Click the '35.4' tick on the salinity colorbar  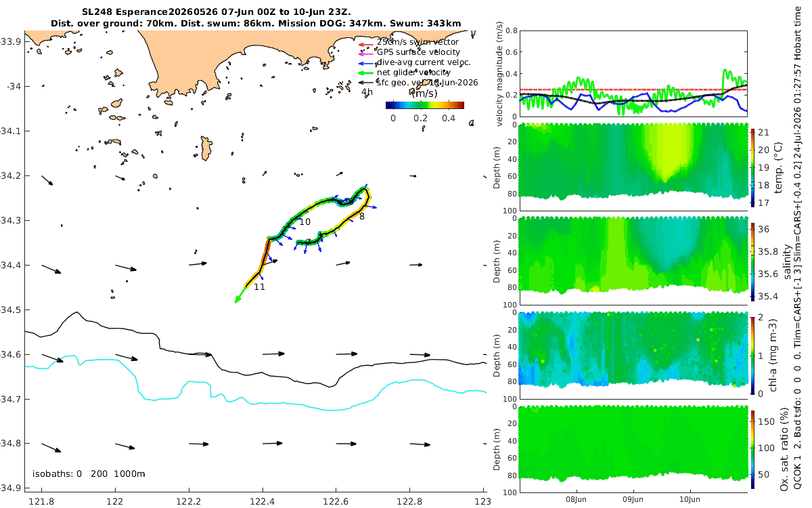coord(768,297)
